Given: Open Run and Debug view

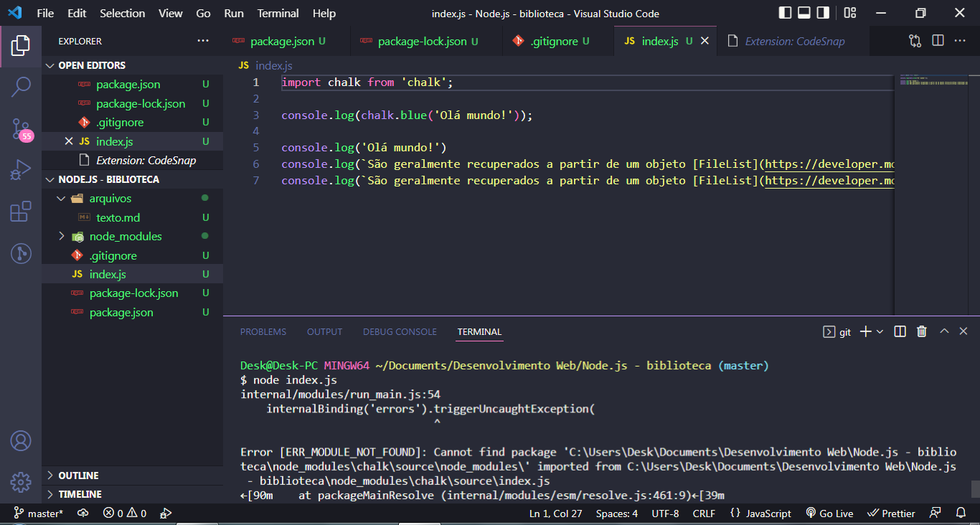Looking at the screenshot, I should click(21, 170).
